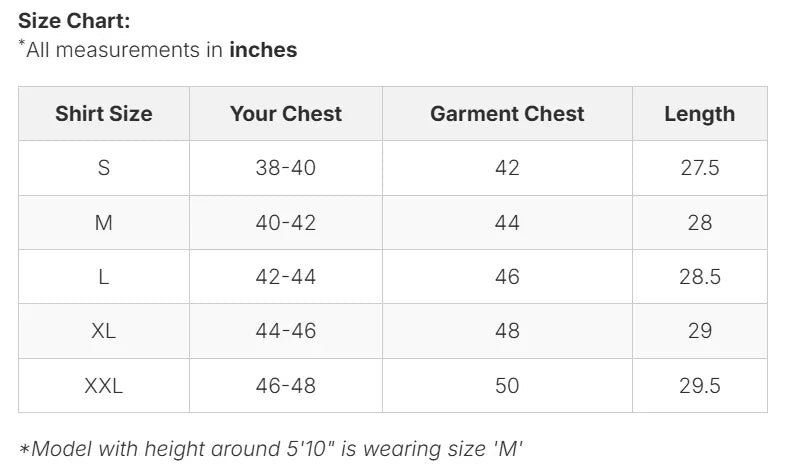The height and width of the screenshot is (472, 792).
Task: Select the M size cell
Action: [104, 222]
